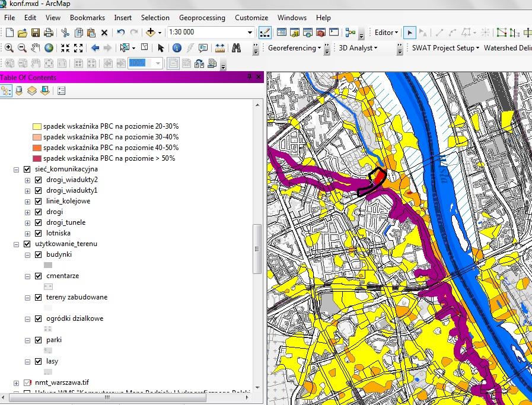Select the tereny zabudowane layer
Image resolution: width=532 pixels, height=405 pixels.
point(77,297)
